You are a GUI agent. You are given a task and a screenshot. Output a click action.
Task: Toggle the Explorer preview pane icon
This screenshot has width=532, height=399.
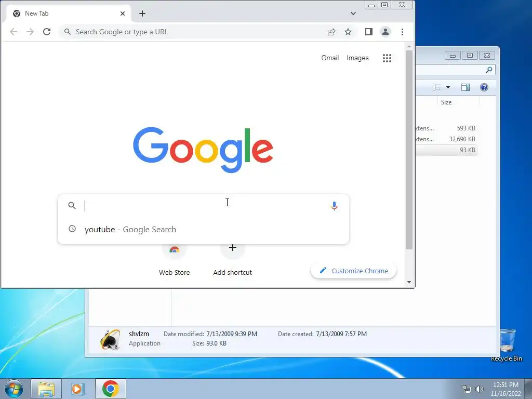465,87
